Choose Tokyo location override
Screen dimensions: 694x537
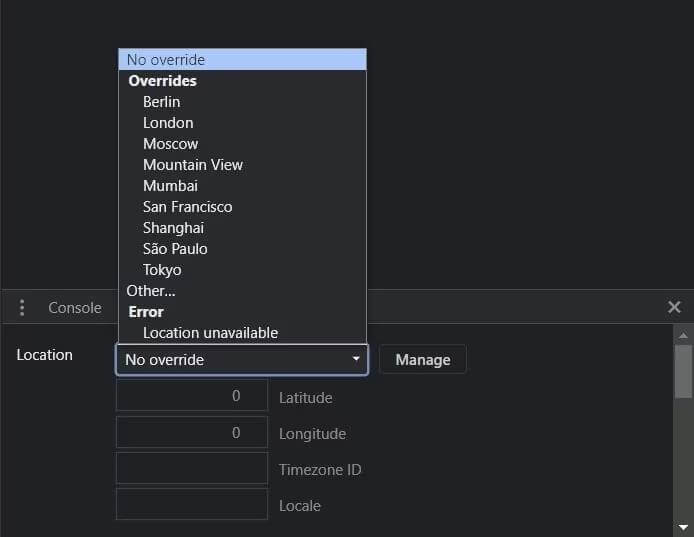click(x=243, y=270)
